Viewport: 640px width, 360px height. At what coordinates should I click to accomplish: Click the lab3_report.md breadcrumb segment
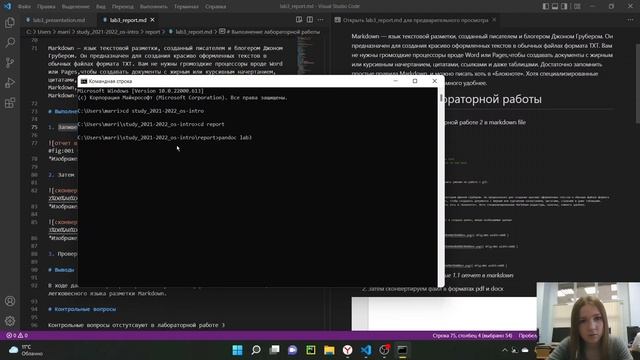(191, 32)
